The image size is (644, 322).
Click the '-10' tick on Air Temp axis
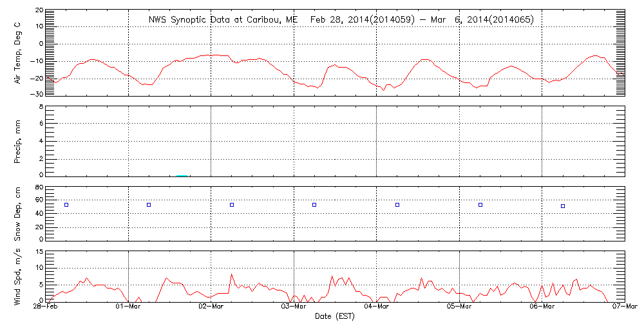(35, 61)
